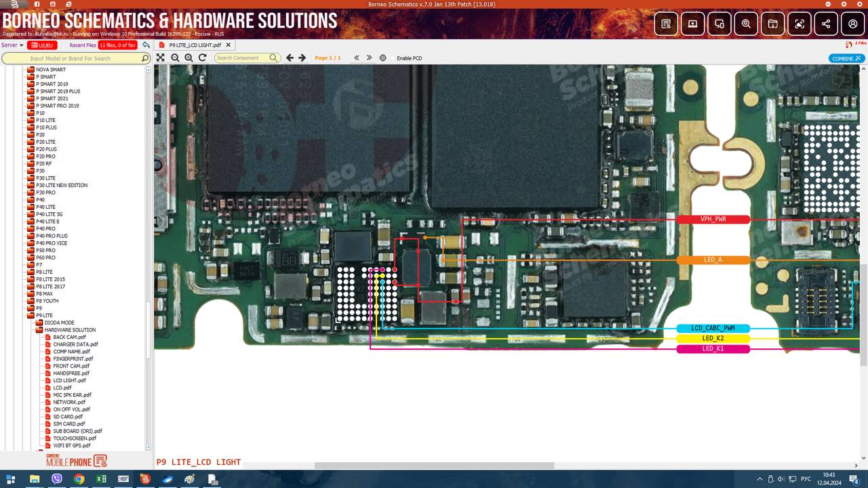Open LCD LIGHT.pdf in the tree

click(69, 380)
